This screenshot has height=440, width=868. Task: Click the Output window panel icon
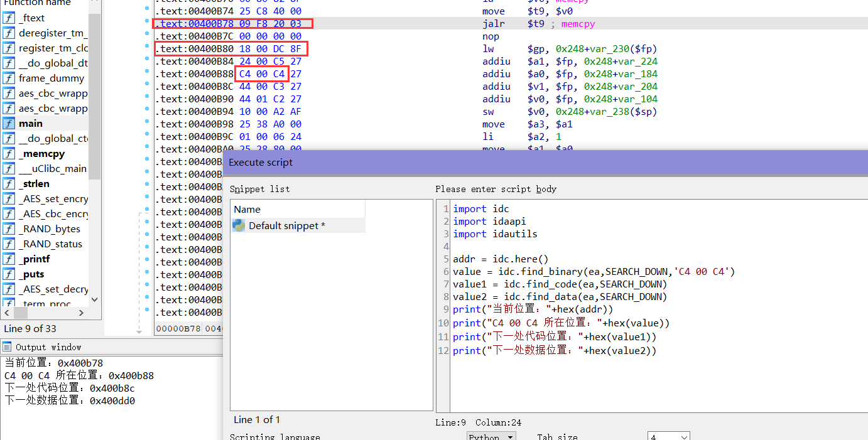click(6, 346)
